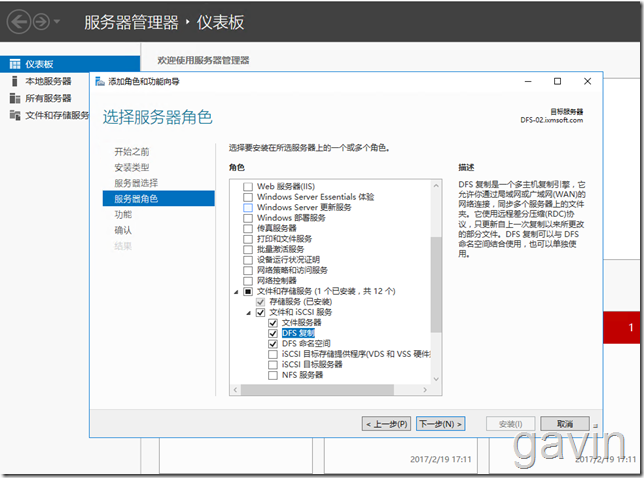Check the 网络控制器 role
This screenshot has width=644, height=478.
tap(248, 281)
